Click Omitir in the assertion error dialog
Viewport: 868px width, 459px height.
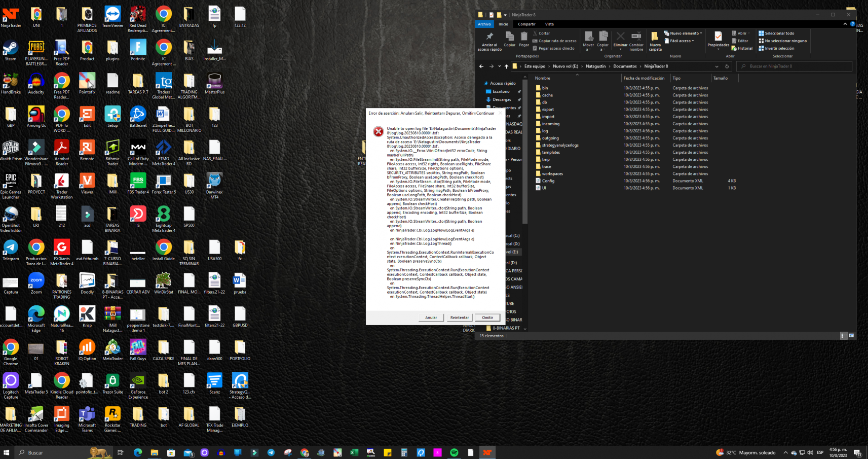487,317
